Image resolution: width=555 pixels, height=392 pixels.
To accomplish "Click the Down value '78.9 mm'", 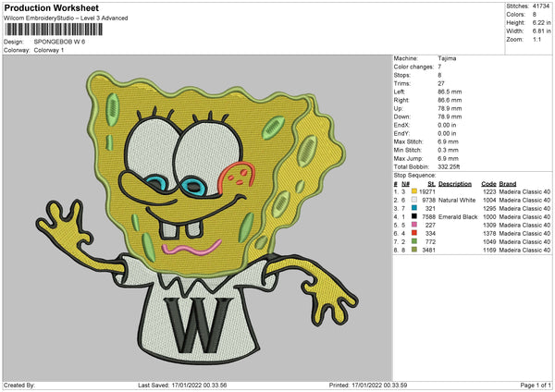I will point(450,116).
